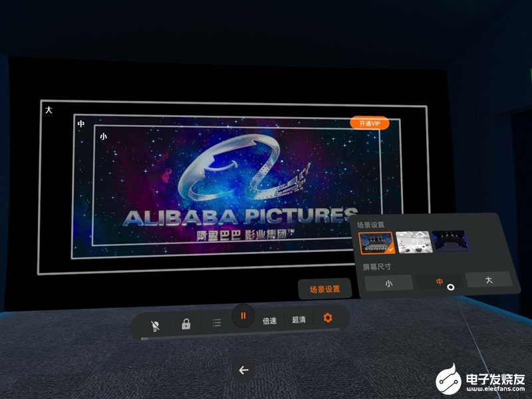Click the 场景设置 button

tap(325, 289)
